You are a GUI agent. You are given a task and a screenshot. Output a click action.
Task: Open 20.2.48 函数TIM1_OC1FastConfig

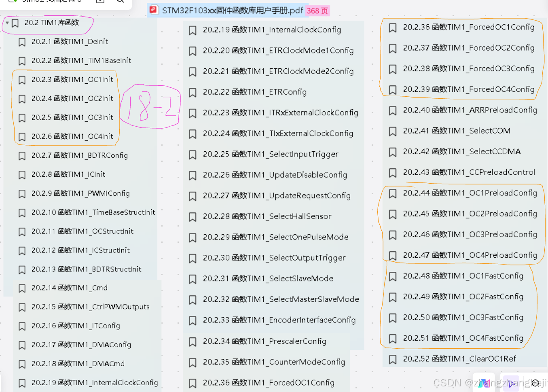point(463,276)
